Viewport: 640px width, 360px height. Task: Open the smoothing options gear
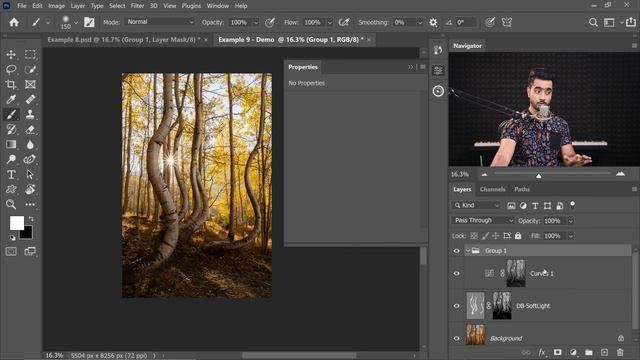[x=433, y=22]
